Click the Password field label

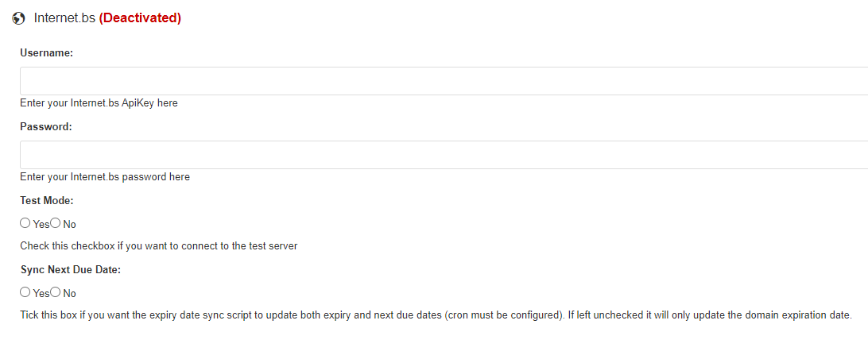tap(46, 126)
